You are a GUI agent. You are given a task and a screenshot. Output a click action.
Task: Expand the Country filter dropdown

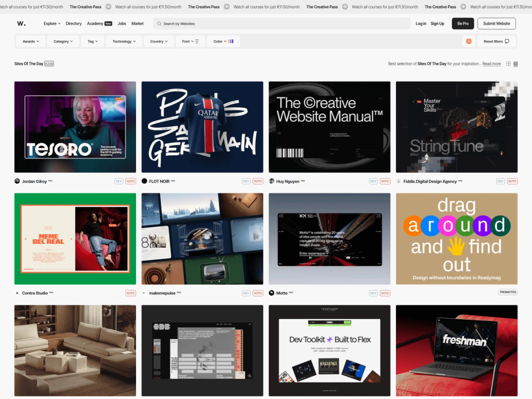point(159,41)
